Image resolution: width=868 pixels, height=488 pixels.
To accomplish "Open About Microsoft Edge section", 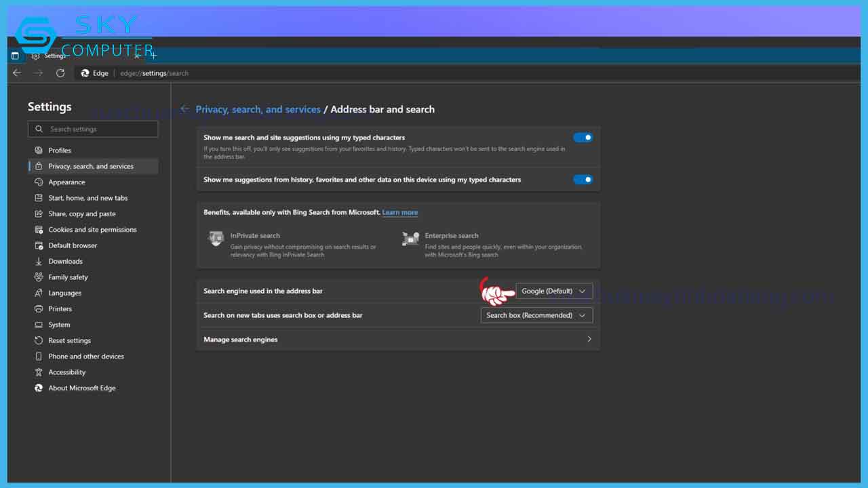I will coord(94,388).
